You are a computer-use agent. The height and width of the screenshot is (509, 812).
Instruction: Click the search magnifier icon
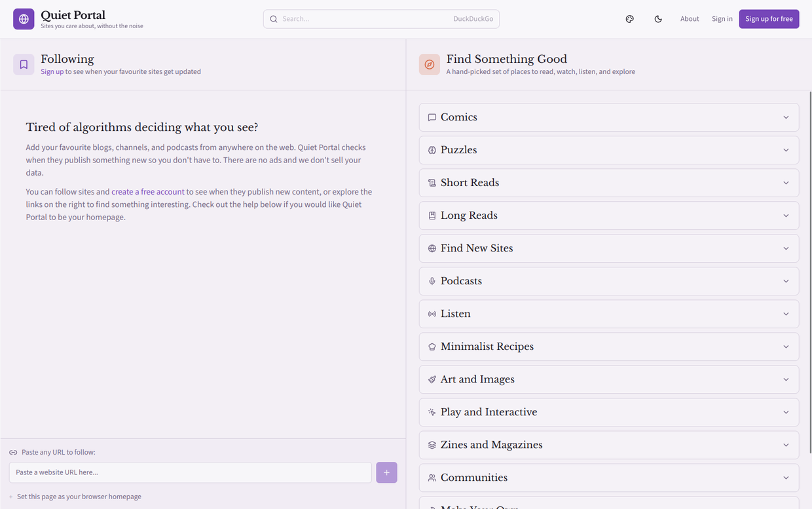point(274,19)
